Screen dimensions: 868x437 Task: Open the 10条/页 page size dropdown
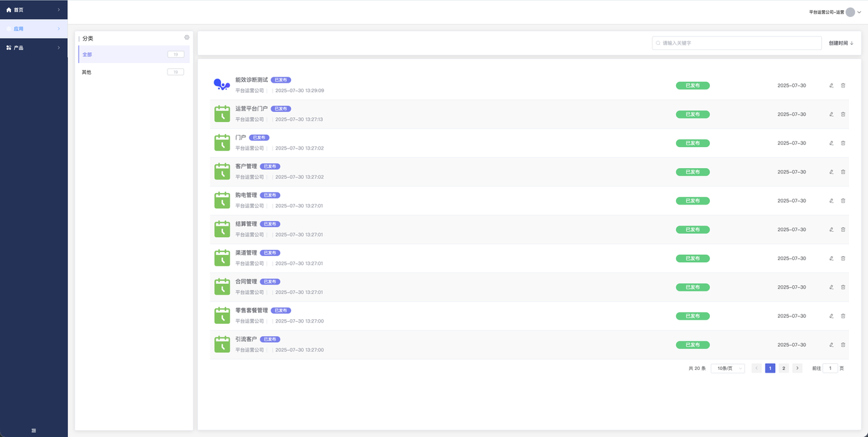728,369
